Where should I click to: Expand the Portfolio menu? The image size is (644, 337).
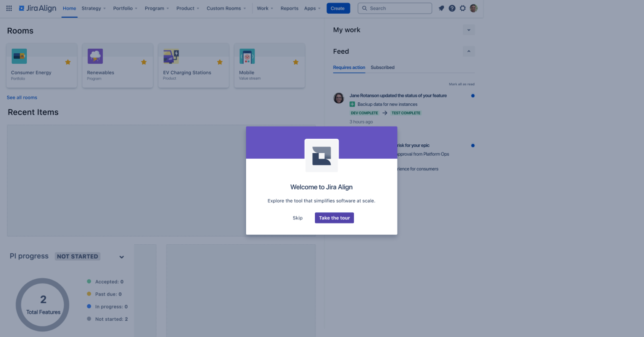(125, 8)
